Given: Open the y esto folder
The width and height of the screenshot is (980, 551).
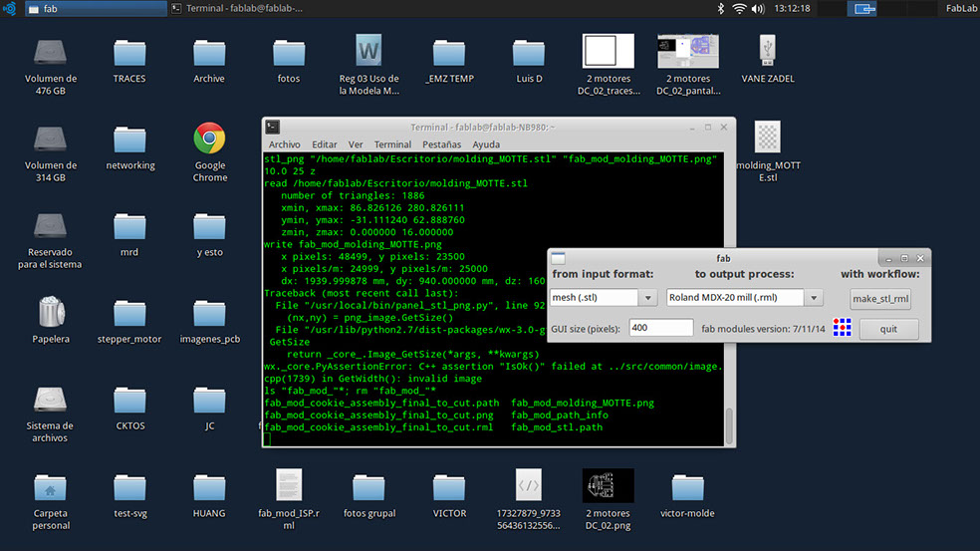Looking at the screenshot, I should click(x=209, y=227).
